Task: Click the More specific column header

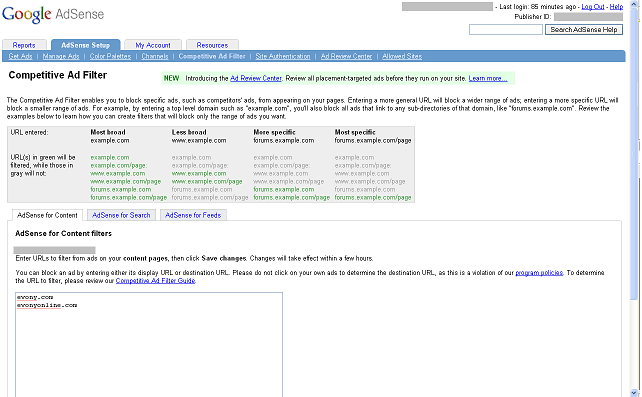Action: tap(274, 132)
